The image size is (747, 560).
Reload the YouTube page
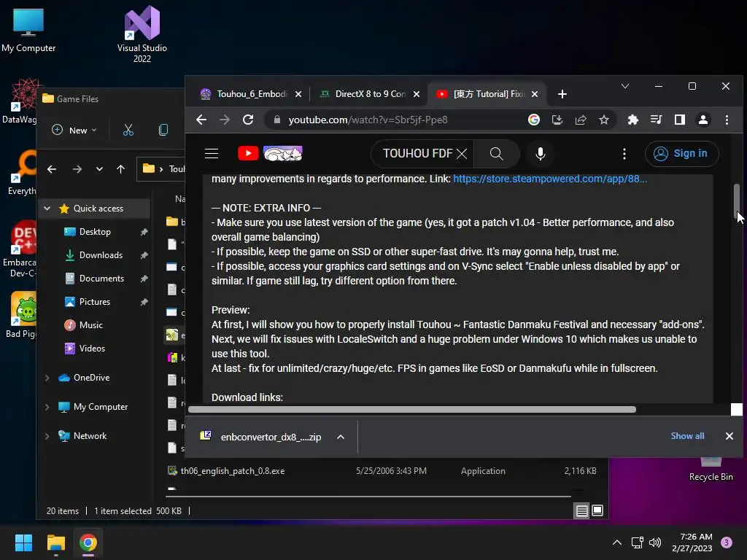[x=248, y=120]
